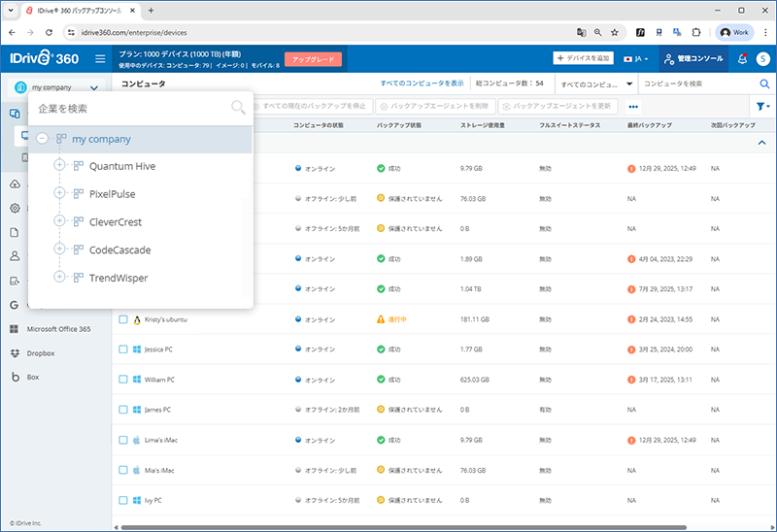Click the filter funnel icon
Image resolution: width=777 pixels, height=532 pixels.
tap(762, 106)
